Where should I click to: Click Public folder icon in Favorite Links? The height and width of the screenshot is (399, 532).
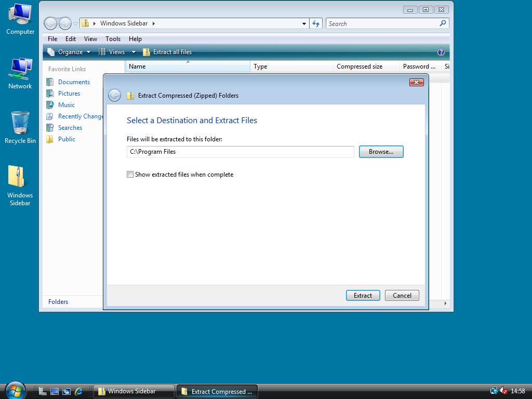(x=50, y=139)
